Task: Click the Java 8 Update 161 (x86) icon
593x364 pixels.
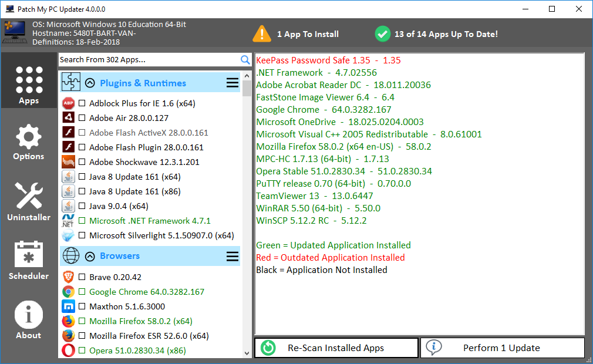Action: (69, 191)
